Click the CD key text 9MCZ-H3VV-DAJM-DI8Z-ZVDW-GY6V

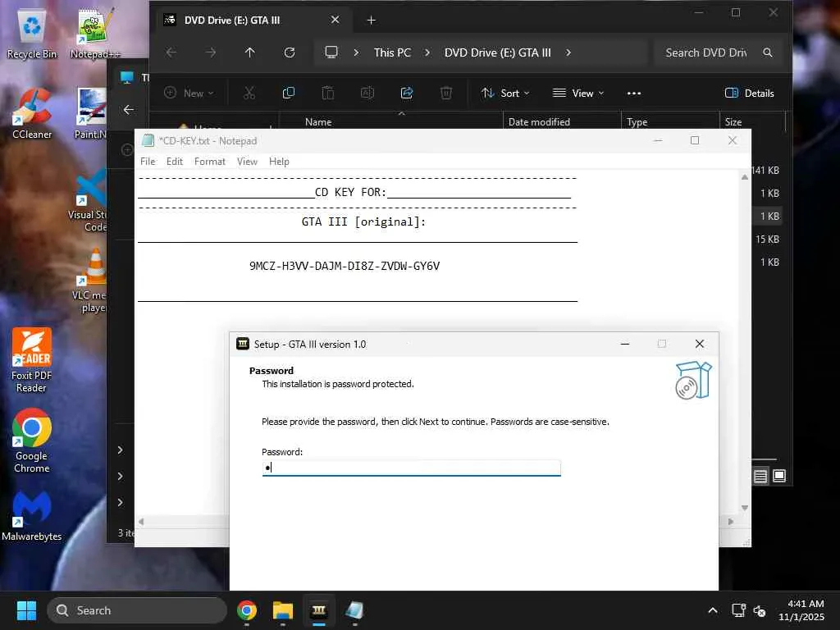(345, 266)
